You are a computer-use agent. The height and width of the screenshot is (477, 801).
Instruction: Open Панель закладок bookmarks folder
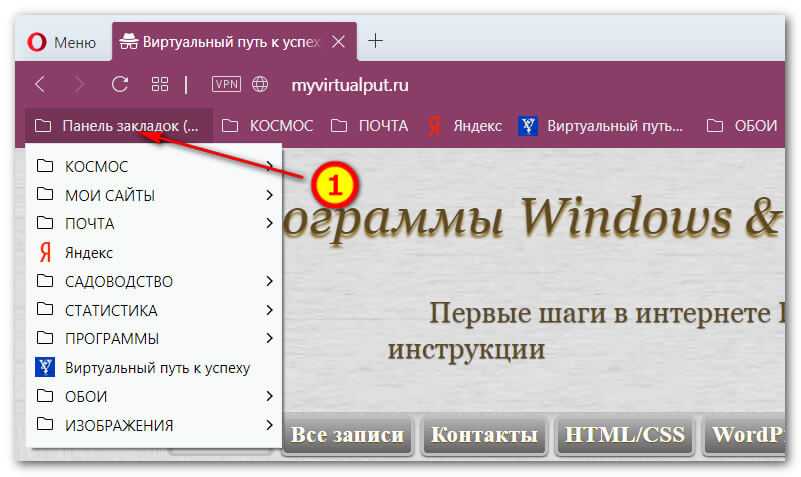(118, 126)
